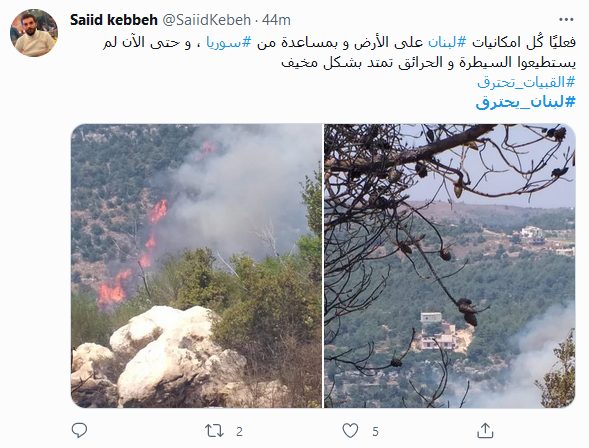
Task: Open the left wildfire flames photo
Action: [x=196, y=266]
